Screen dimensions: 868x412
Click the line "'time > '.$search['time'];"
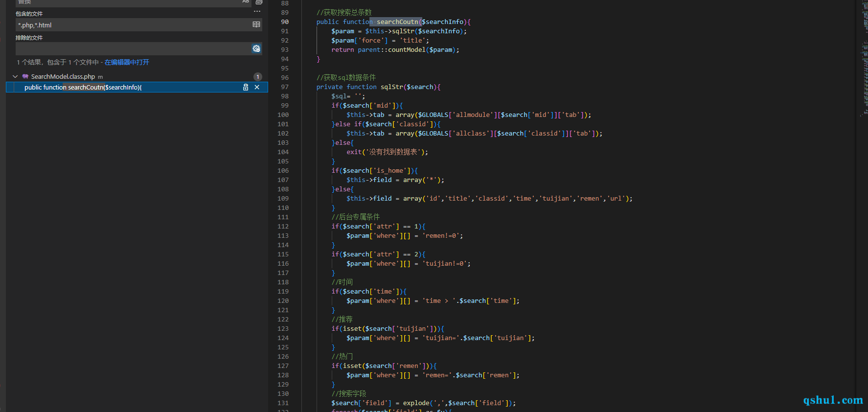click(x=433, y=300)
